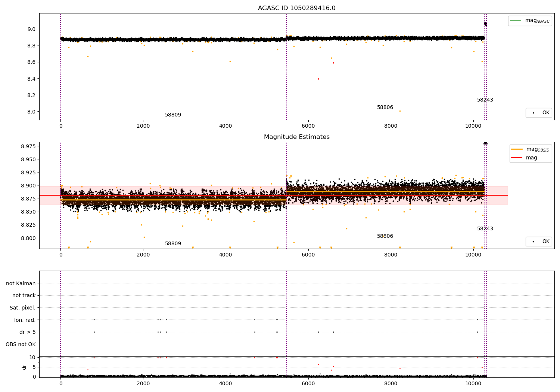Click the 8.800 tick on middle plot
560x392 pixels.
point(28,238)
